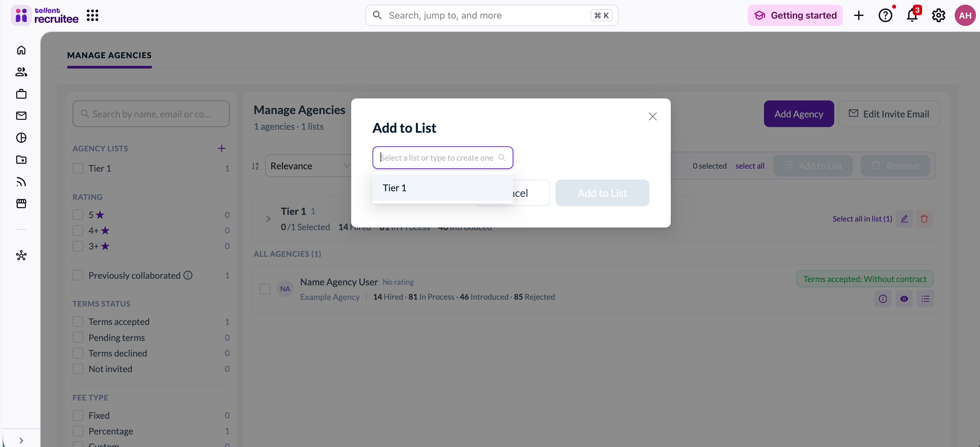Open Jobs briefcase icon in sidebar
This screenshot has height=447, width=980.
click(21, 94)
